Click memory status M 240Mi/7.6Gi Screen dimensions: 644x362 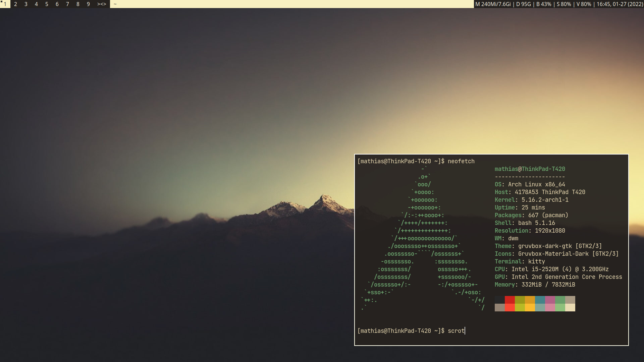tap(493, 4)
